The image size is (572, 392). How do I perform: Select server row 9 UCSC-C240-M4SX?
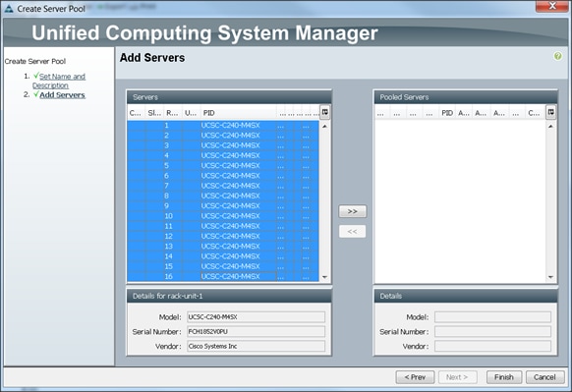(223, 206)
